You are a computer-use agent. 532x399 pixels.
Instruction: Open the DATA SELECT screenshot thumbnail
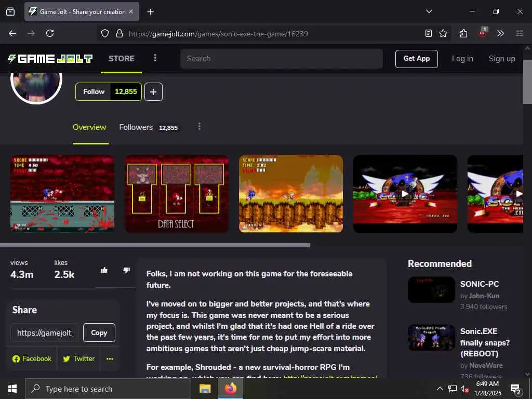[x=177, y=194]
